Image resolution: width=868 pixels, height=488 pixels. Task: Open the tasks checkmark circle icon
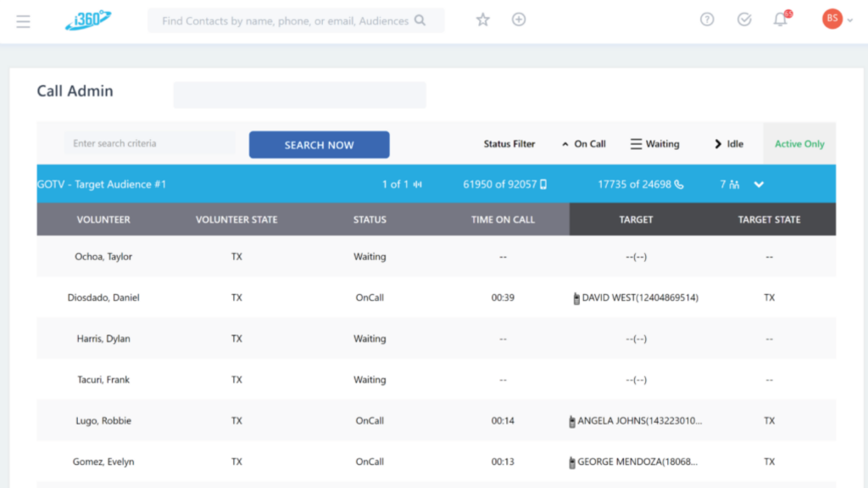pyautogui.click(x=744, y=19)
